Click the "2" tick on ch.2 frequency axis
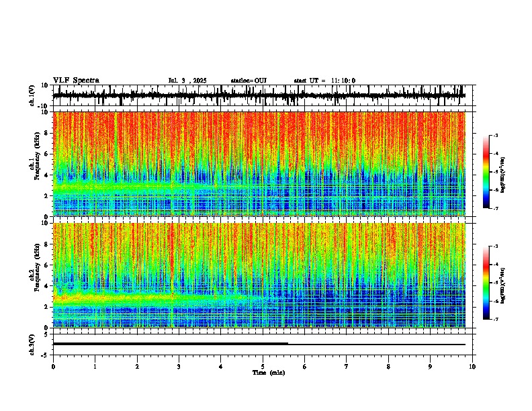This screenshot has height=411, width=532. pyautogui.click(x=46, y=307)
